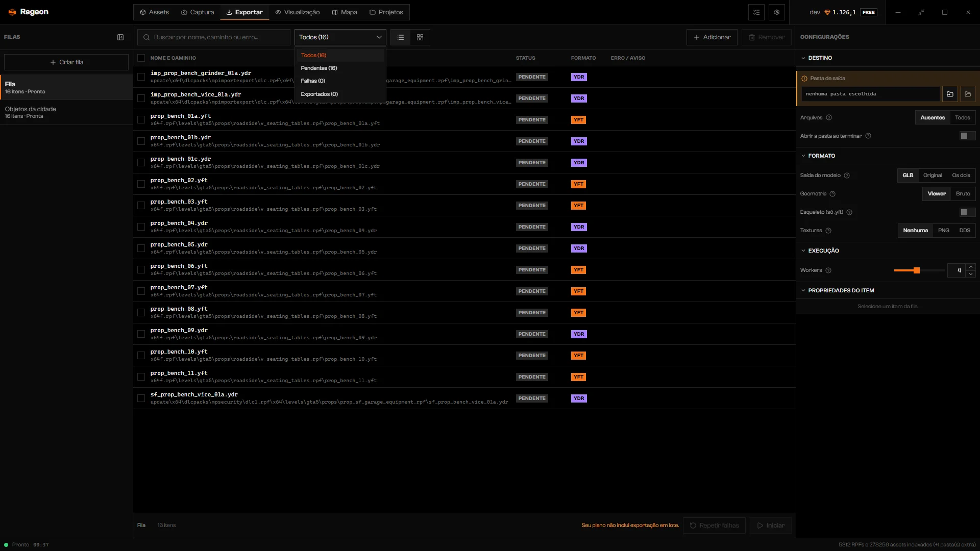980x551 pixels.
Task: Open the Todos (16) filter dropdown
Action: click(x=340, y=37)
